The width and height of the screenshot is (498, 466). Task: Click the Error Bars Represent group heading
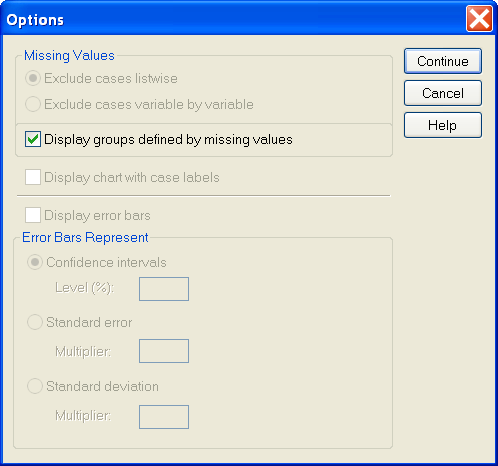(x=85, y=237)
